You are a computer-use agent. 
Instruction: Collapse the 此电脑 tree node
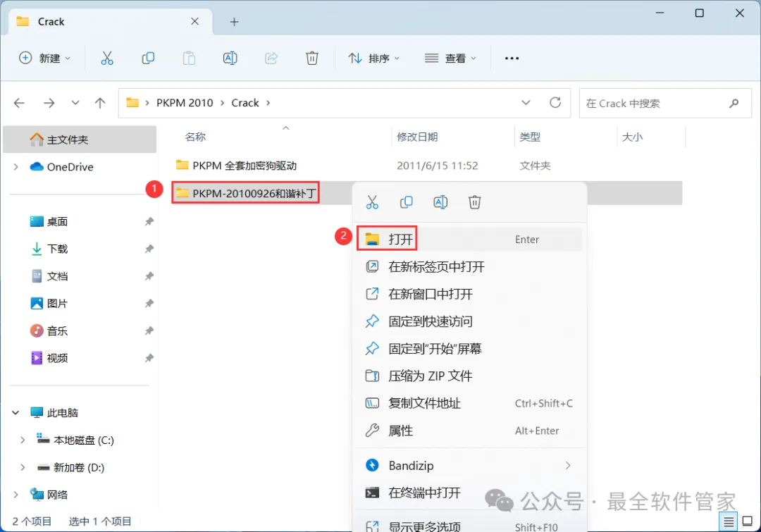click(16, 413)
